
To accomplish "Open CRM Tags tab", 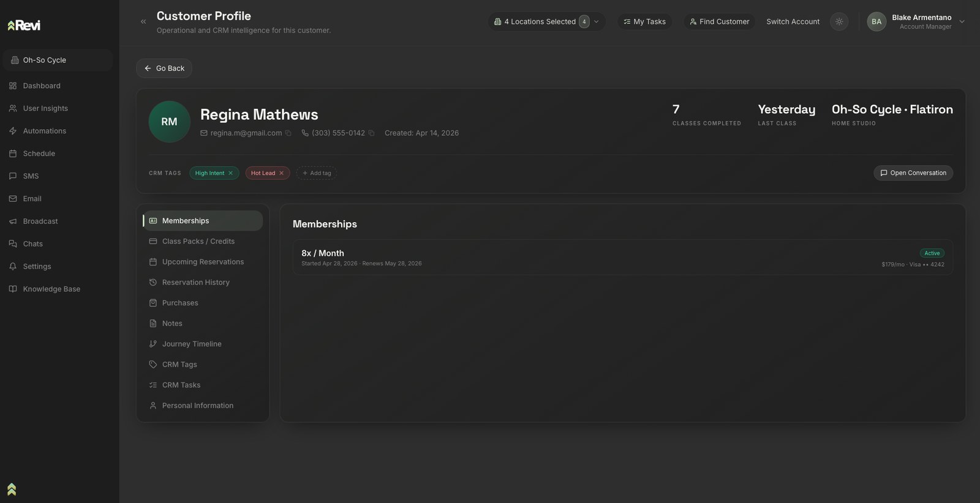I will tap(203, 365).
